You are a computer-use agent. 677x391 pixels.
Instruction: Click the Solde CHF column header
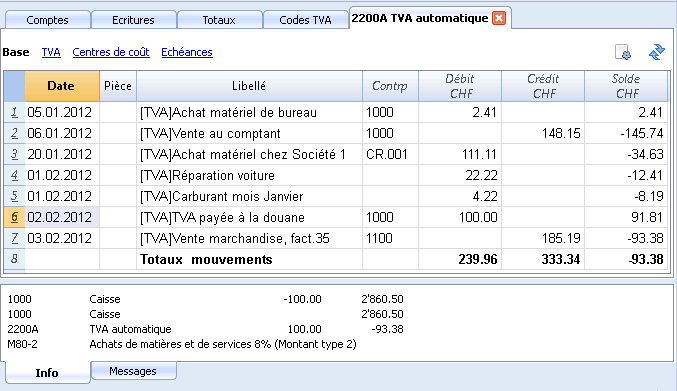626,86
